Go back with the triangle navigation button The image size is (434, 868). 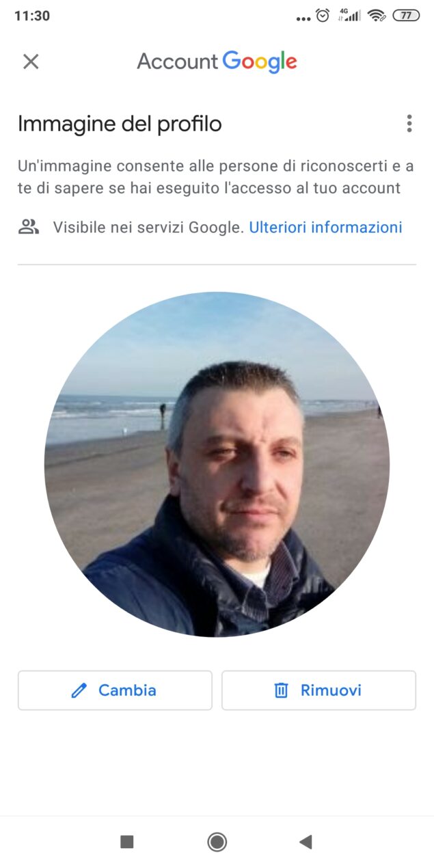click(306, 842)
